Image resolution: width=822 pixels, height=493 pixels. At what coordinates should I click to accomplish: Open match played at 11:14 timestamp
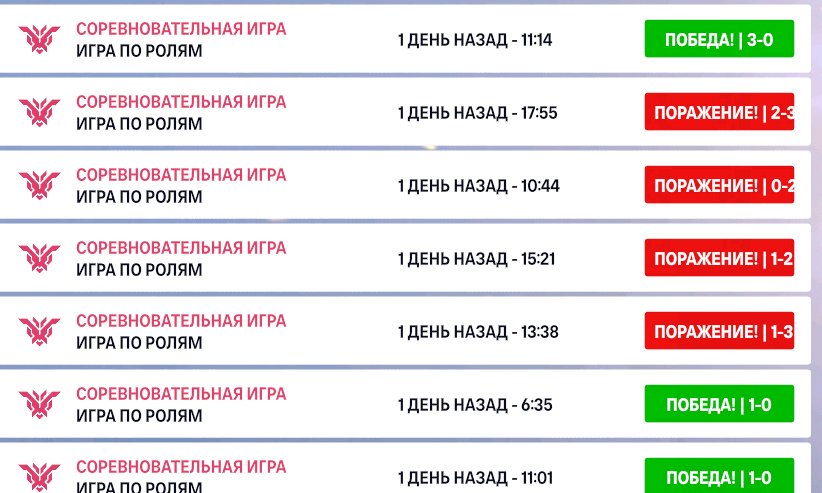point(475,39)
